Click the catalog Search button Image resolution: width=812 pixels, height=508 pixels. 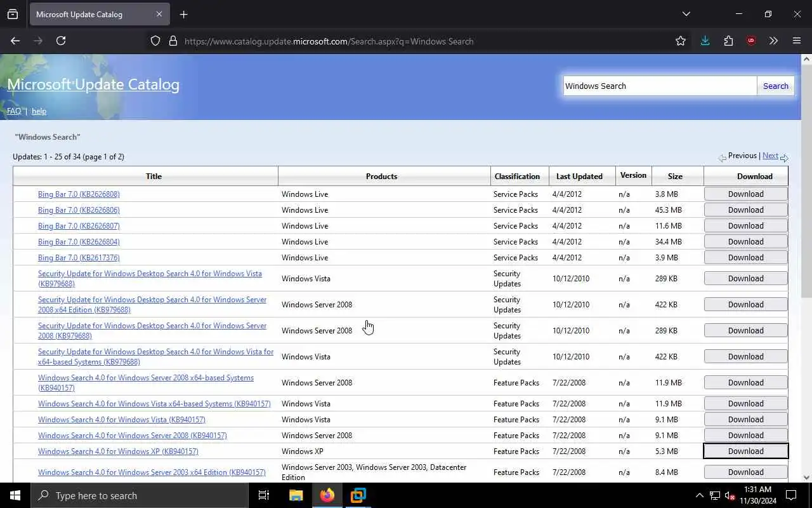tap(775, 86)
